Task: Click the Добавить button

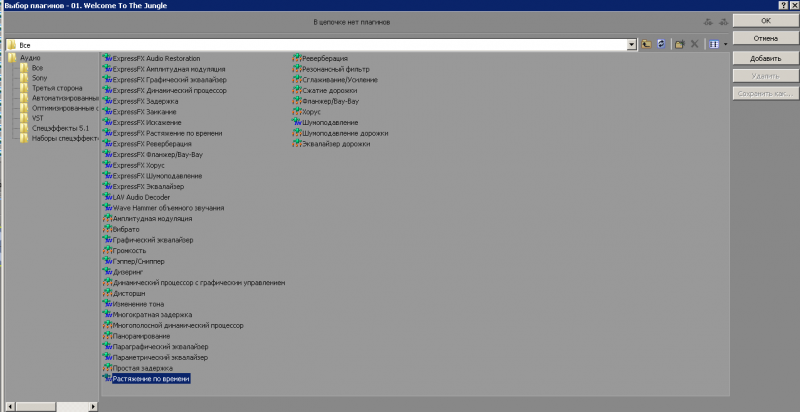Action: 765,58
